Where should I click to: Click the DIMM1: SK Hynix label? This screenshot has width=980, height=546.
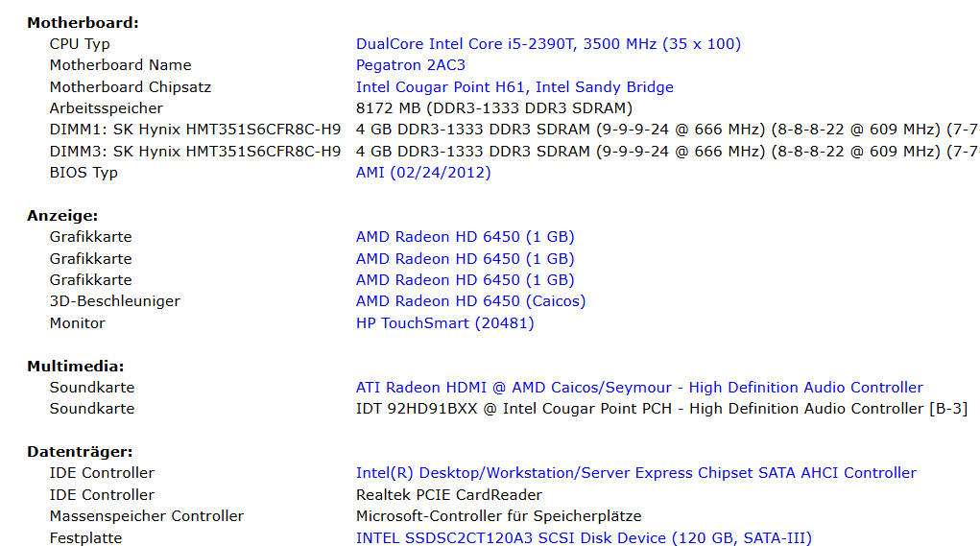coord(196,130)
